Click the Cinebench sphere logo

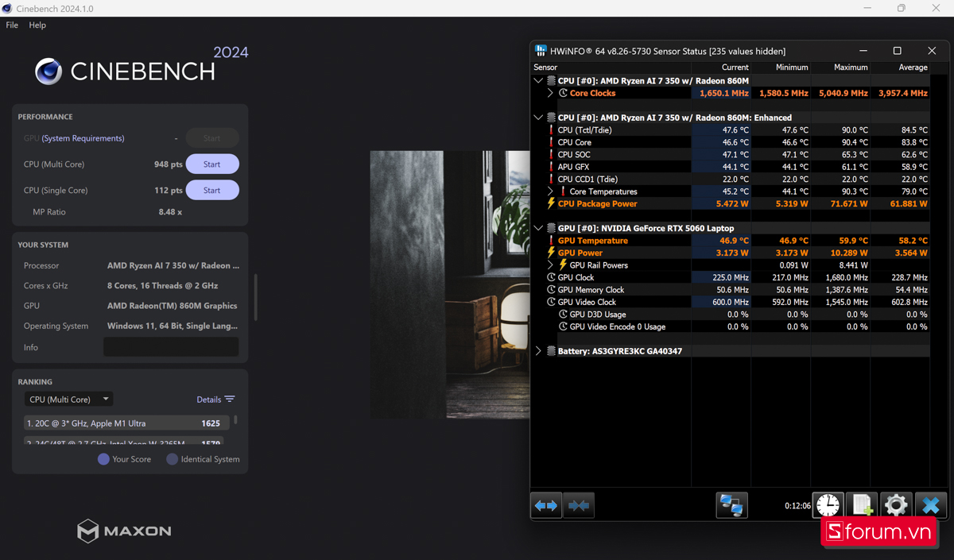point(48,71)
